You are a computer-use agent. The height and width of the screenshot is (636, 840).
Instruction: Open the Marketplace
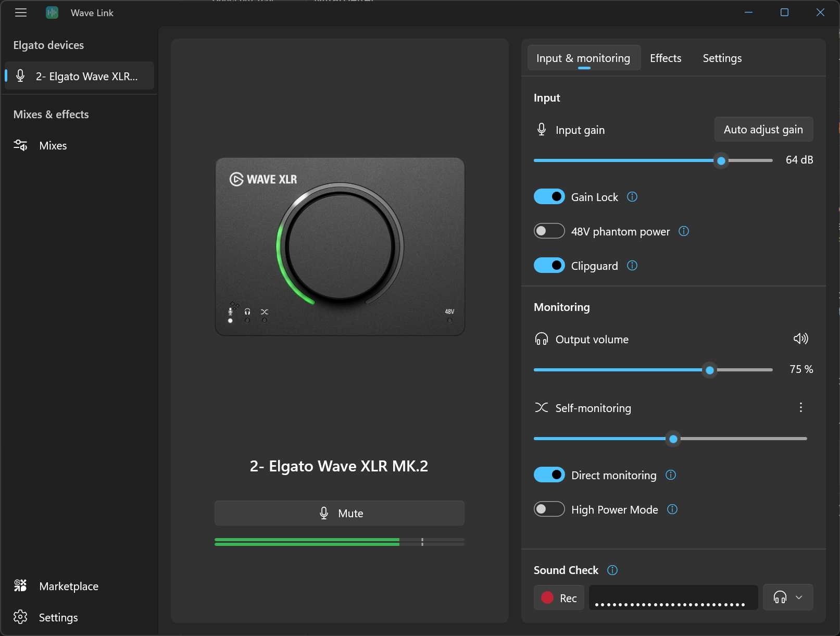tap(80, 586)
